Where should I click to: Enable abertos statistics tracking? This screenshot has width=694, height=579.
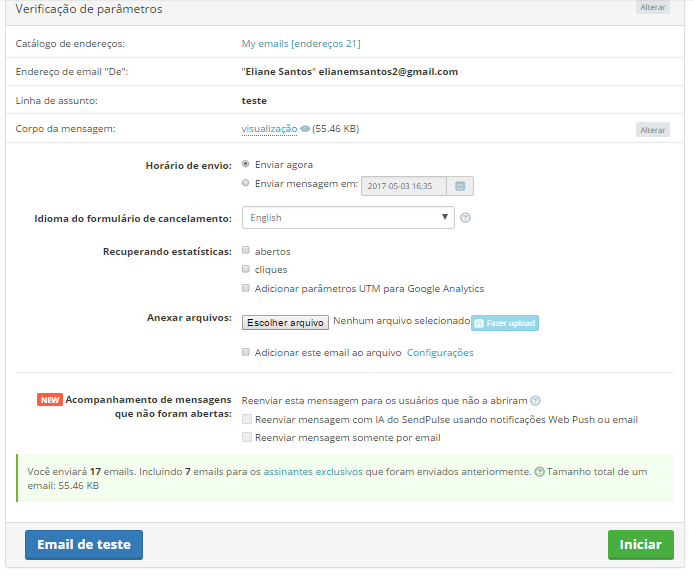(x=246, y=251)
